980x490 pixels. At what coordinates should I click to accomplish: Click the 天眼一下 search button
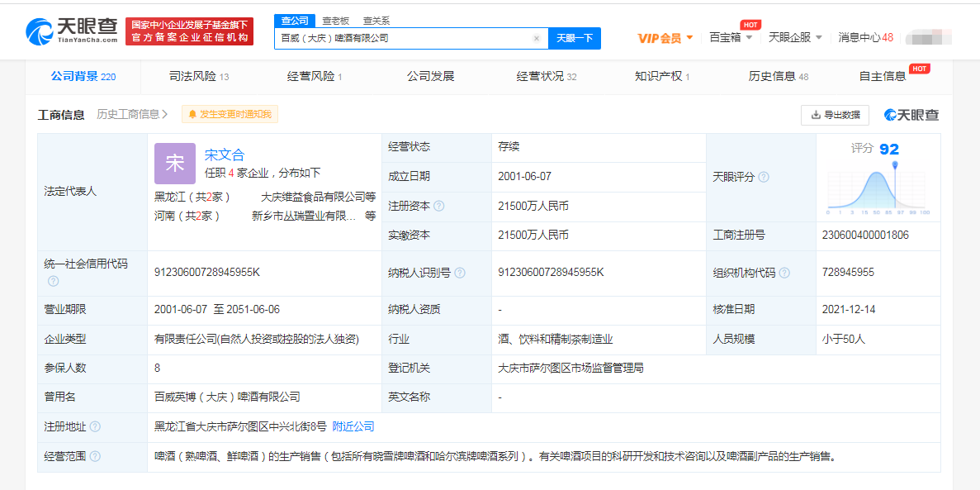[x=575, y=38]
